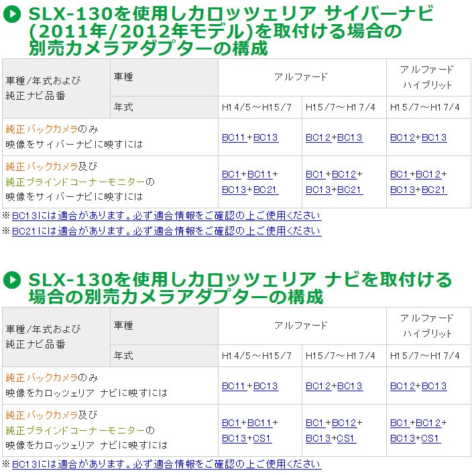Click '映像をサイバーナビに映すには' text in 純正バックカメラのみ row
This screenshot has height=475, width=476.
point(74,145)
